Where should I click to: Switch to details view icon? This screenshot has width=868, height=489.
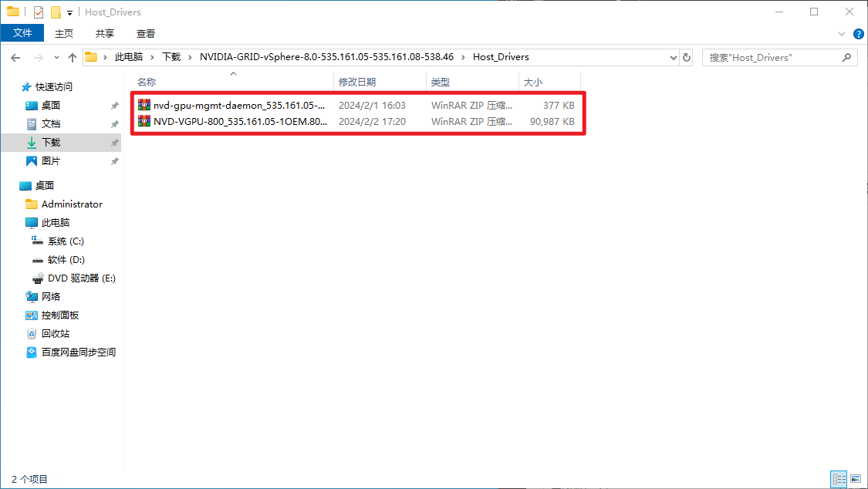pyautogui.click(x=839, y=479)
